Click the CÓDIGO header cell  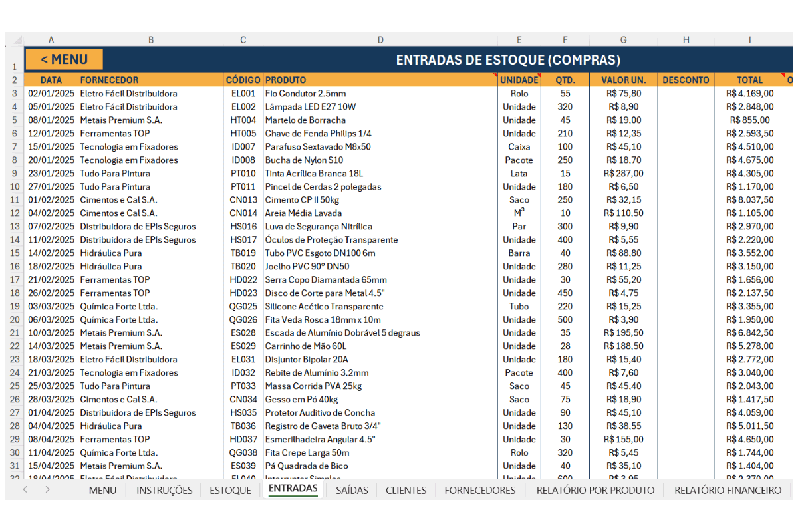(243, 80)
